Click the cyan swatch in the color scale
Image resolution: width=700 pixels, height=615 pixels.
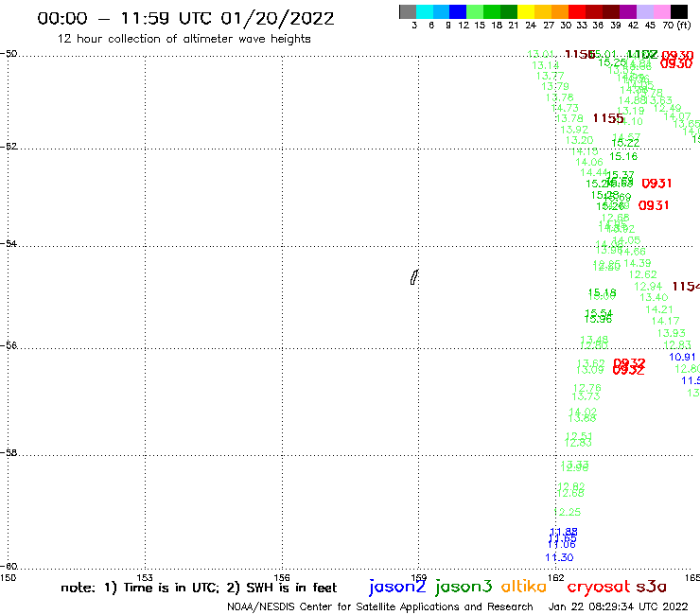tap(425, 11)
